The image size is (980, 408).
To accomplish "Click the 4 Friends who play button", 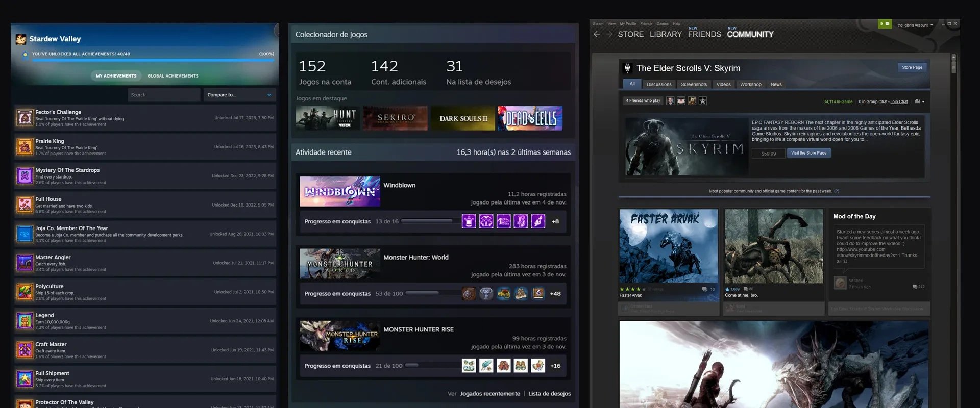I will click(643, 101).
